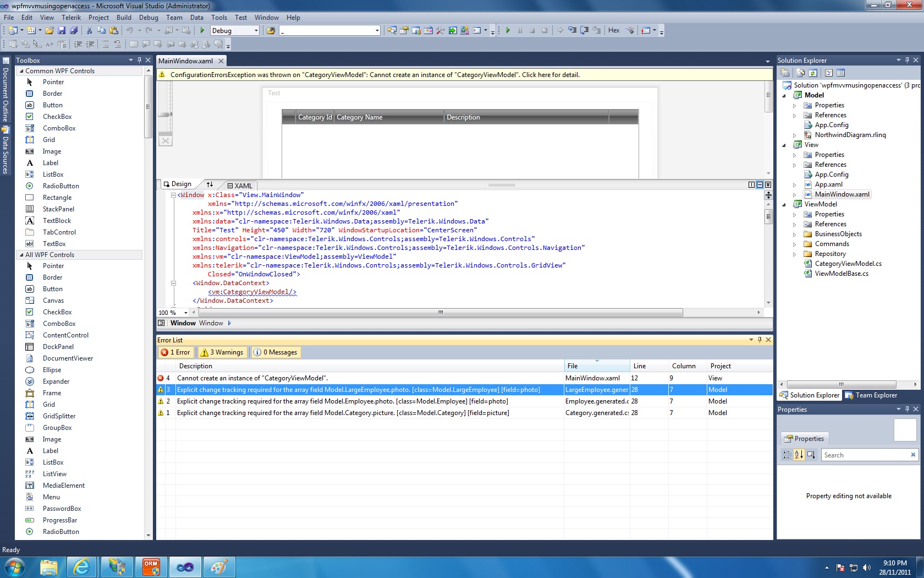
Task: Sort Error List by Description column
Action: [x=370, y=366]
